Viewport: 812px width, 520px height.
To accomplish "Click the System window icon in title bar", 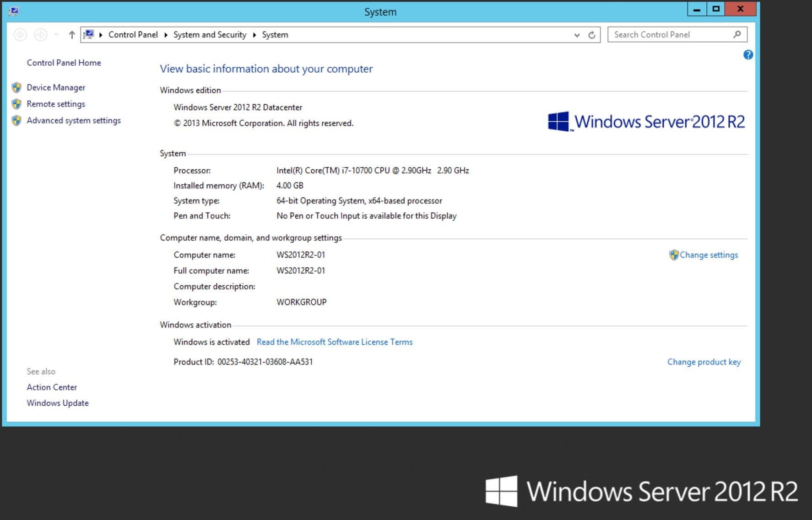I will pos(14,11).
